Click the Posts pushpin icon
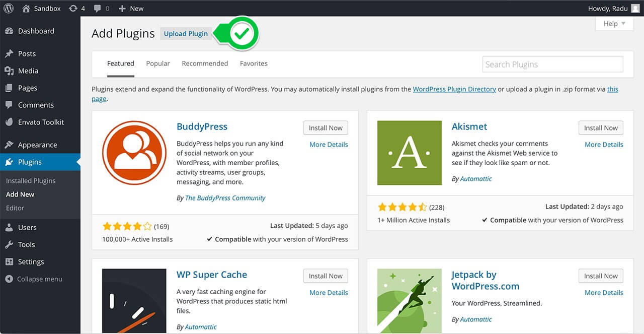 pyautogui.click(x=9, y=53)
